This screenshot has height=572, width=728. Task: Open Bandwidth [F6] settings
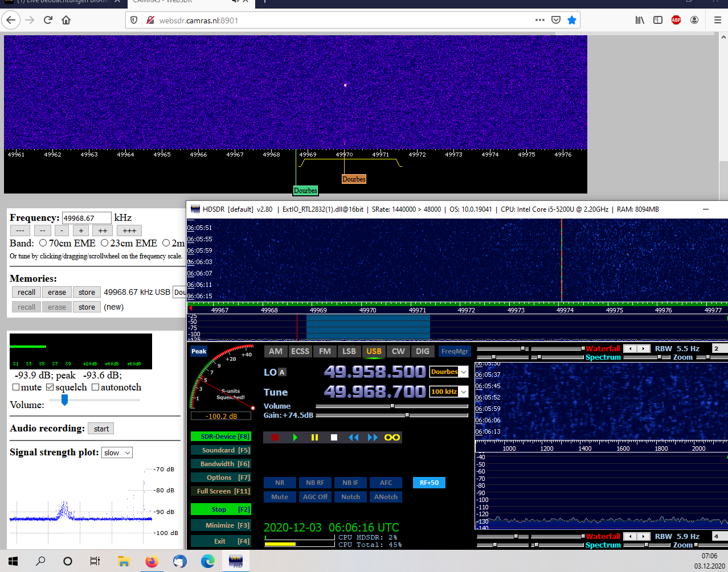point(221,464)
